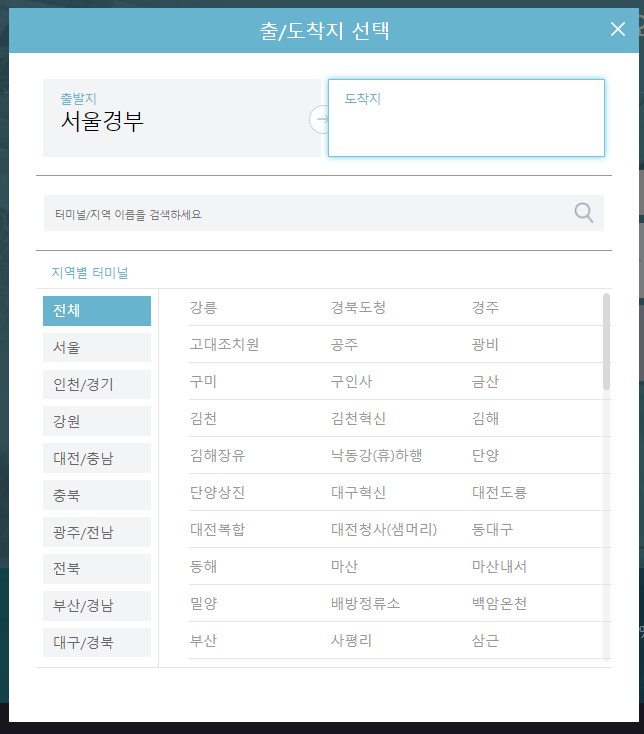
Task: Choose 광비 terminal
Action: (485, 345)
